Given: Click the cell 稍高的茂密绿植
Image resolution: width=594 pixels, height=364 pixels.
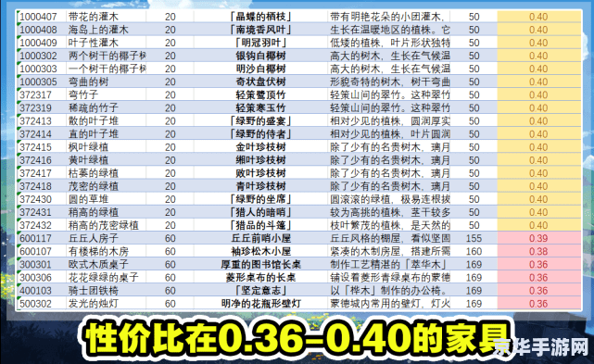Looking at the screenshot, I should 103,225.
